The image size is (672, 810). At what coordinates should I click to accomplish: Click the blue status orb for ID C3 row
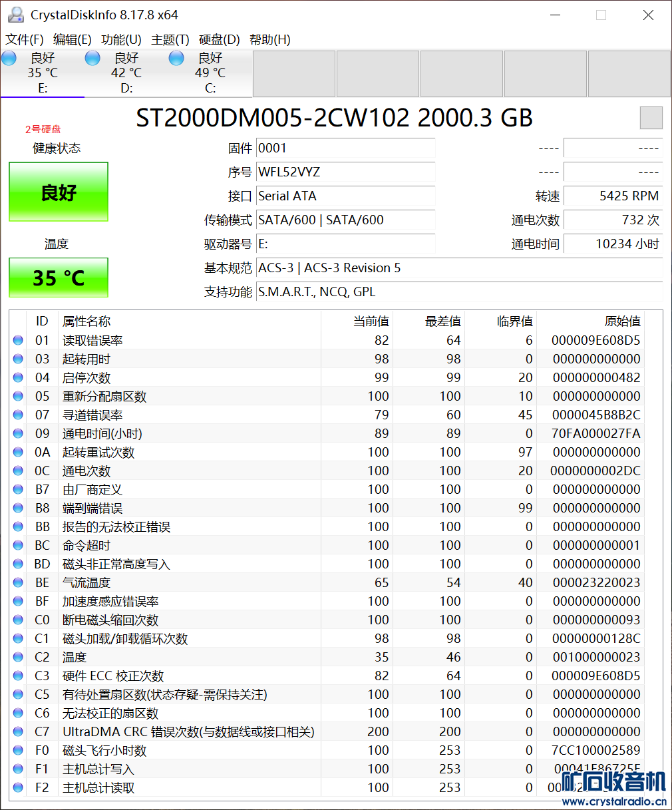tap(17, 676)
